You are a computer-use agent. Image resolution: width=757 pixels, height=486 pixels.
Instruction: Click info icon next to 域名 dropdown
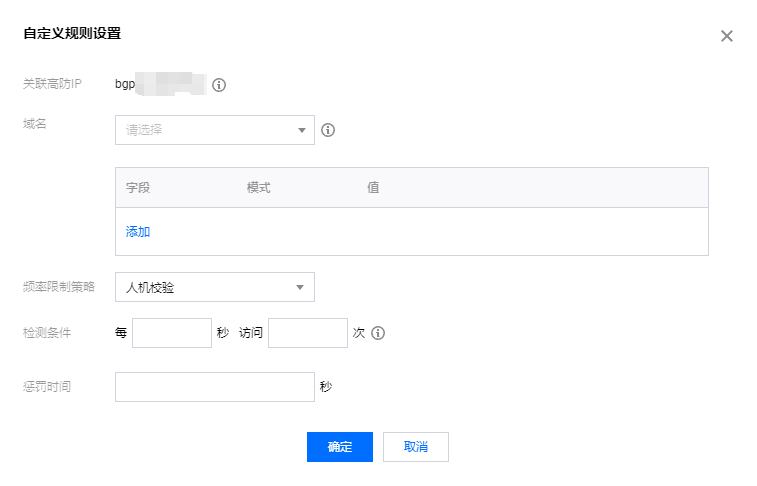pos(327,130)
